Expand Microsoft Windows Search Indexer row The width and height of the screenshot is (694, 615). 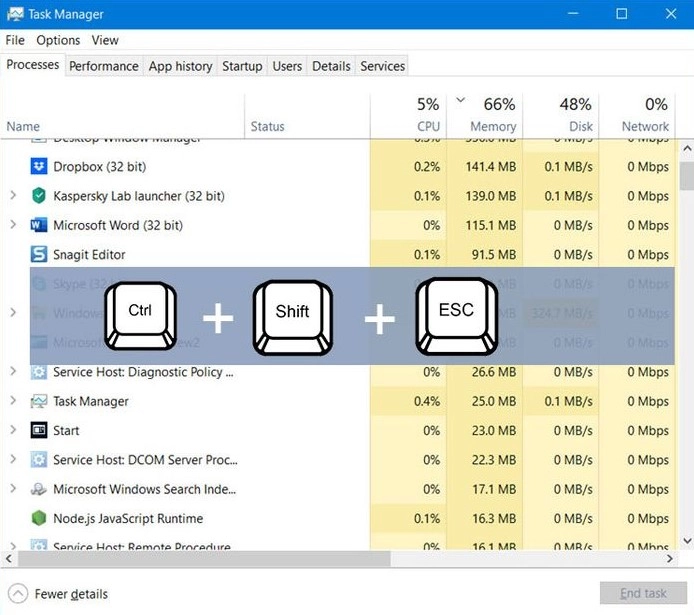click(x=13, y=488)
